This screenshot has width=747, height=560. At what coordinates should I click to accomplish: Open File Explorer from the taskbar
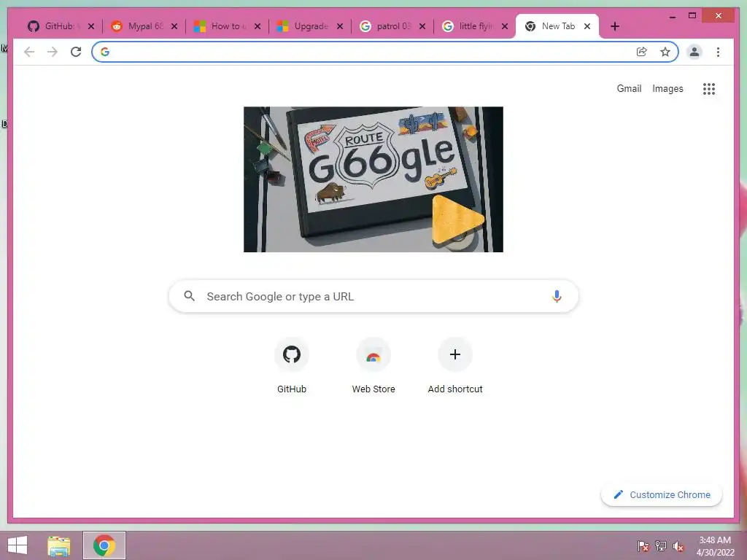(58, 545)
